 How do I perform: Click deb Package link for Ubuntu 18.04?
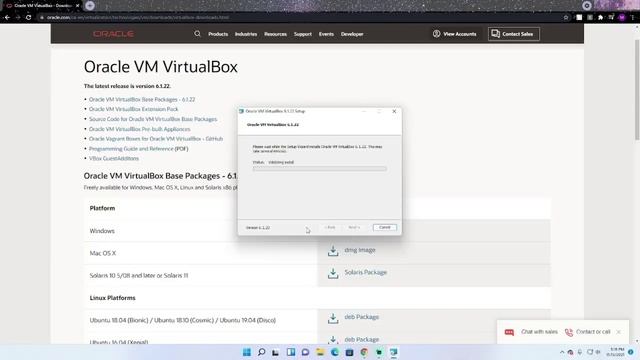pyautogui.click(x=361, y=317)
